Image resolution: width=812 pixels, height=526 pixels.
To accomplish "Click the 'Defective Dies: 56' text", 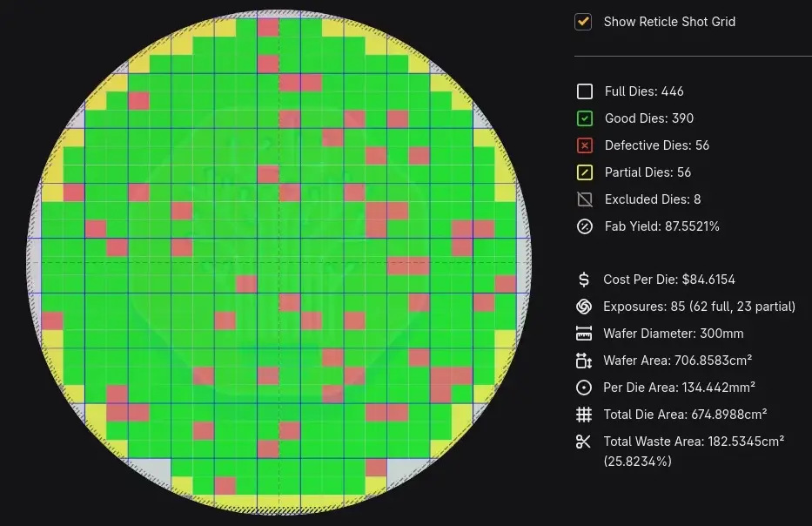I will click(x=657, y=145).
